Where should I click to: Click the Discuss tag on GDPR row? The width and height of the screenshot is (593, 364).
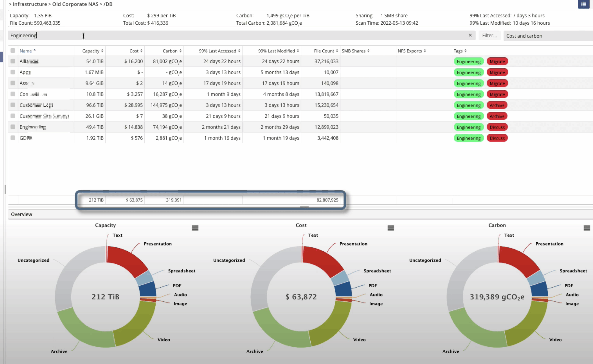[x=497, y=138]
